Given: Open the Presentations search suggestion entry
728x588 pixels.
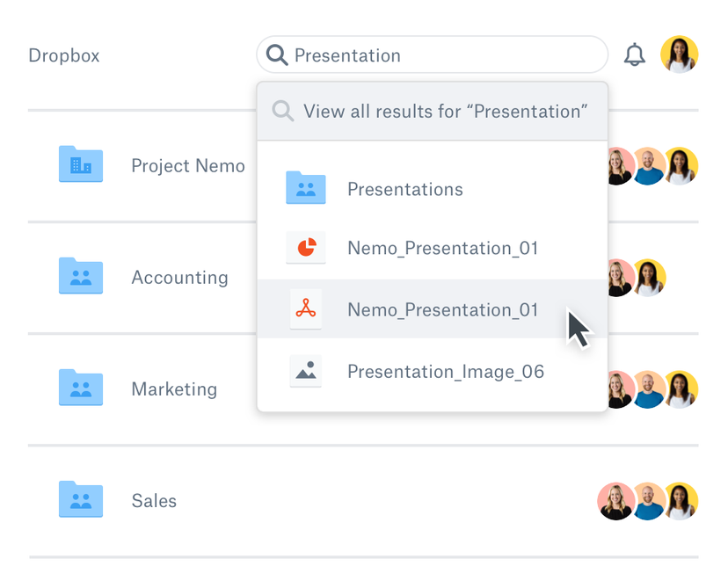Looking at the screenshot, I should pos(404,188).
